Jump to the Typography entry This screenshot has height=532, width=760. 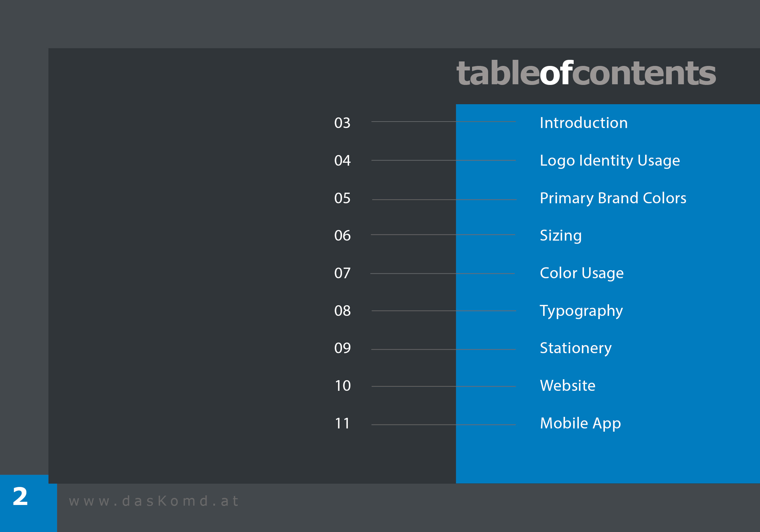581,311
